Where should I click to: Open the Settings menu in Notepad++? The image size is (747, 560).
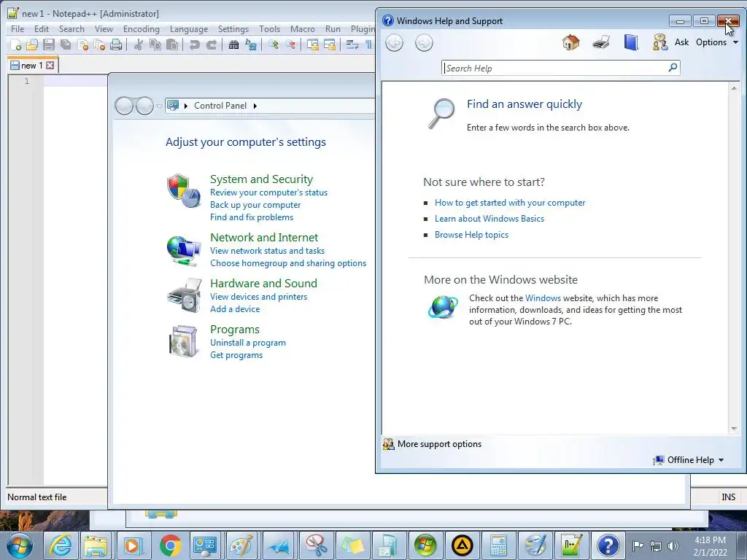(x=233, y=29)
